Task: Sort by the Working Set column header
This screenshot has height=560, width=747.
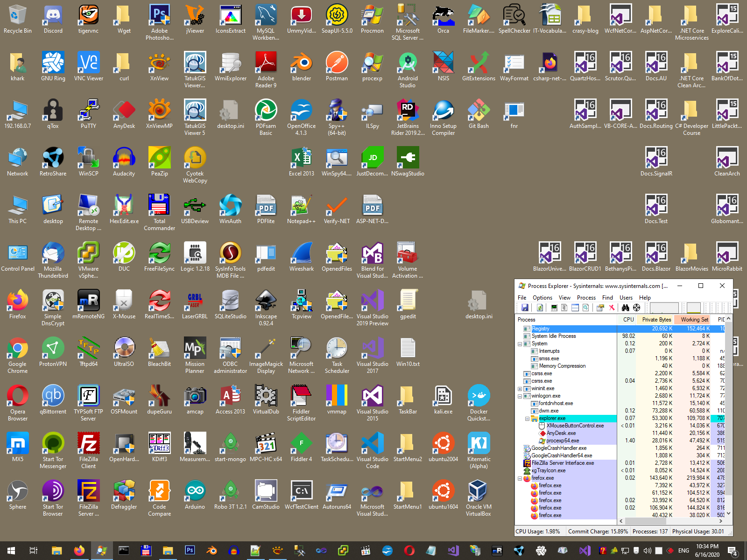Action: coord(693,320)
